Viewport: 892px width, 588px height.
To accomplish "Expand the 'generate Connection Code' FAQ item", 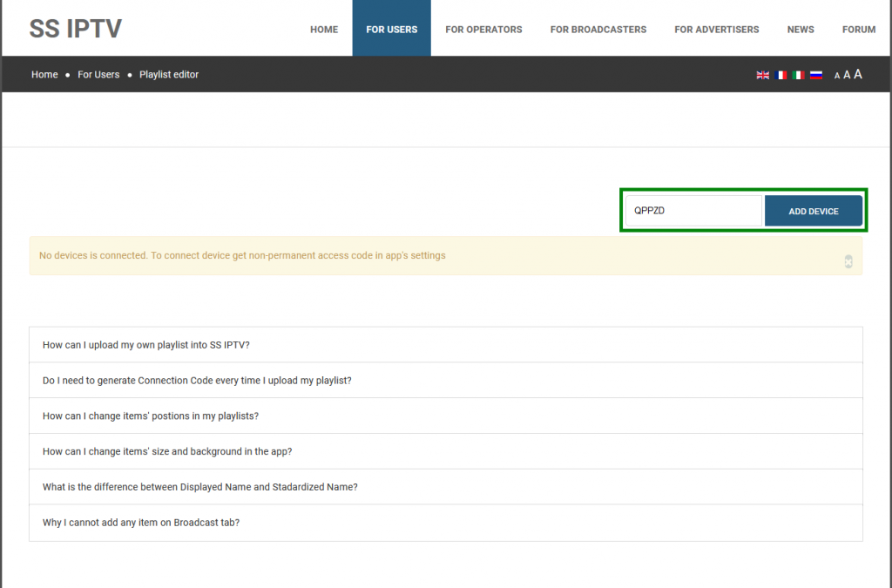I will [197, 381].
